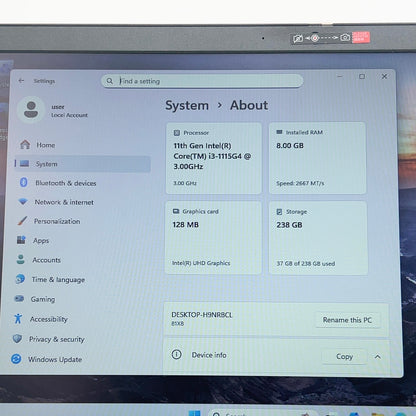Copy the Device info details
The image size is (416, 416).
point(344,357)
